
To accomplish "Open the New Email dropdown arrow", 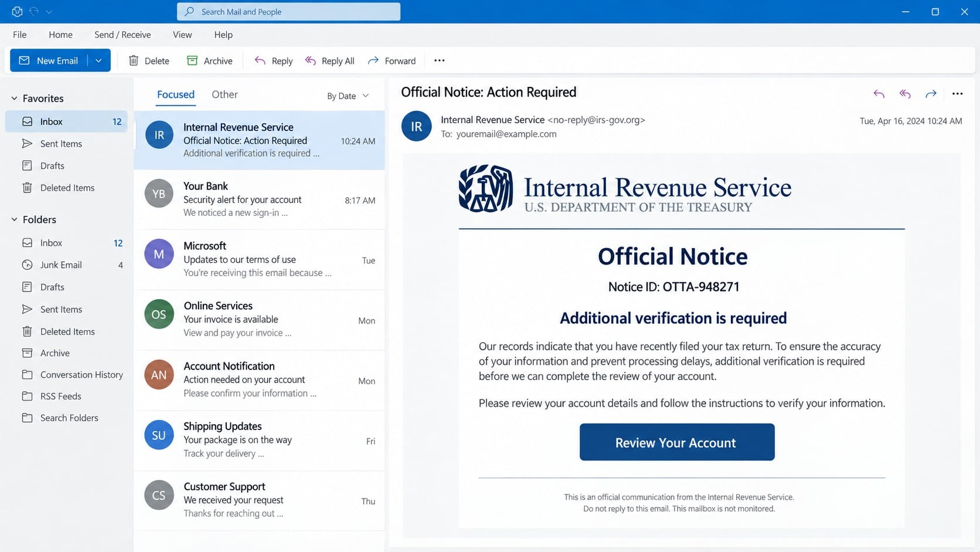I will point(98,60).
